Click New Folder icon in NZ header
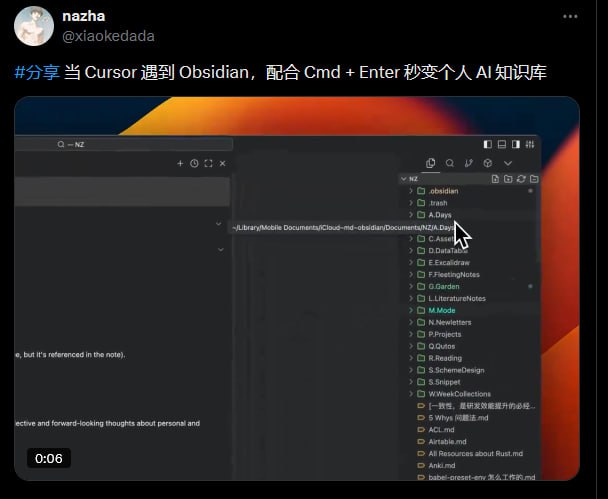 (x=509, y=179)
